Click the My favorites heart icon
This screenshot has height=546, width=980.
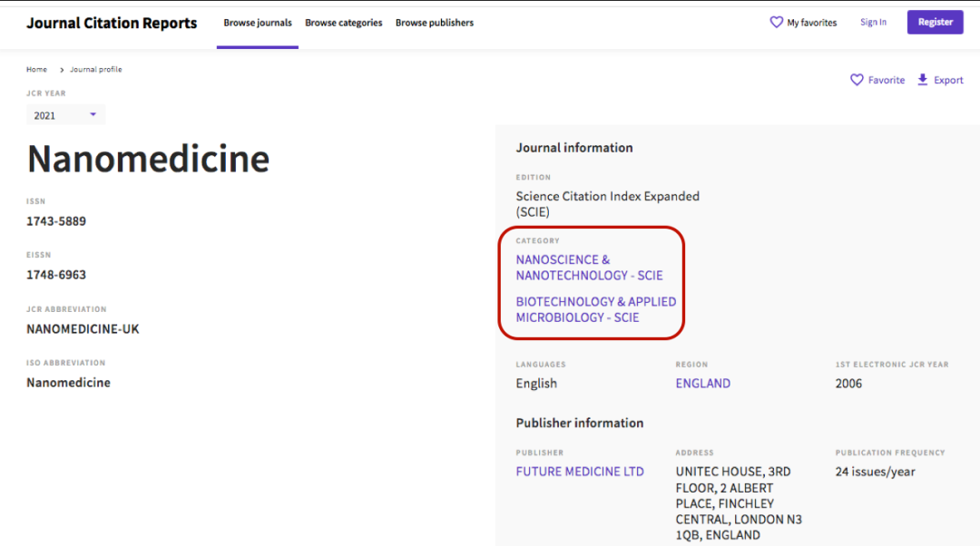click(776, 23)
